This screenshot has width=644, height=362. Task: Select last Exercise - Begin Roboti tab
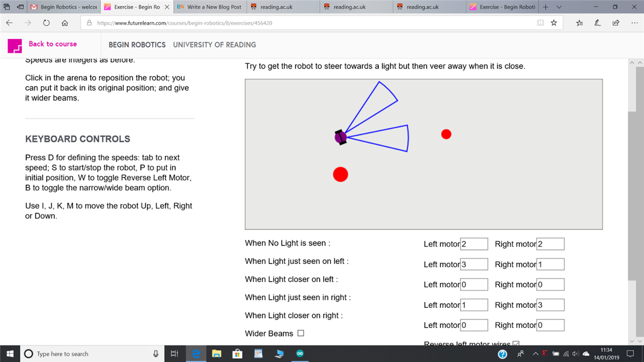coord(502,7)
